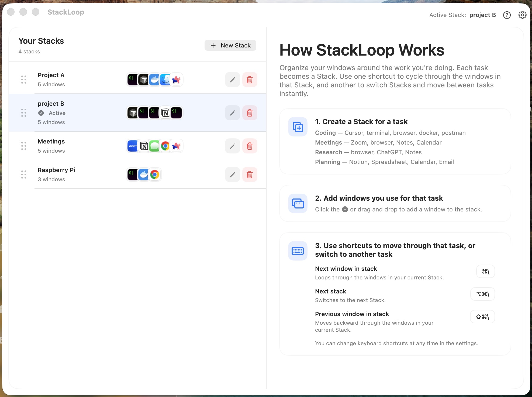Screen dimensions: 532x397
Task: Open help via the question mark icon
Action: (507, 15)
